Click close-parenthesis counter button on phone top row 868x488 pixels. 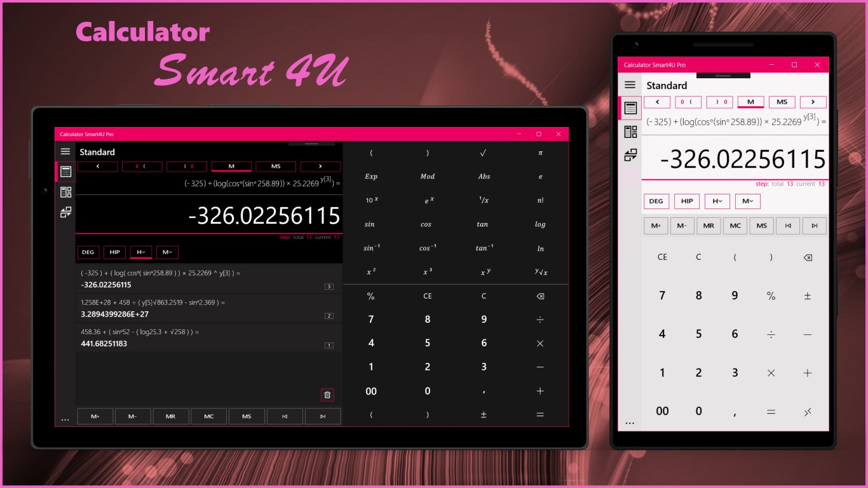click(x=720, y=102)
